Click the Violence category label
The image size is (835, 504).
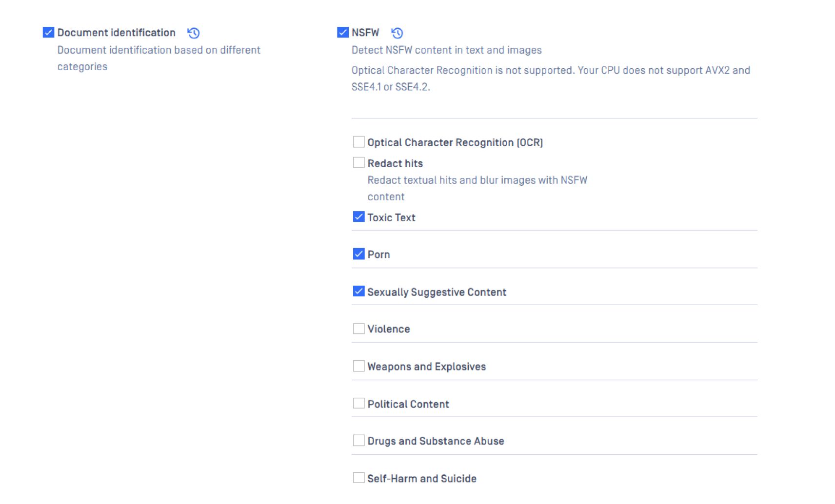(389, 329)
